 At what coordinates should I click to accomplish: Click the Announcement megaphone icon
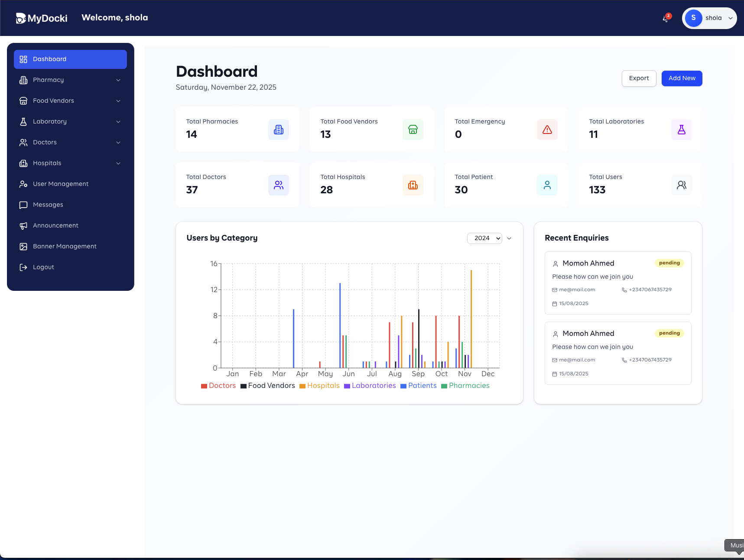(23, 225)
